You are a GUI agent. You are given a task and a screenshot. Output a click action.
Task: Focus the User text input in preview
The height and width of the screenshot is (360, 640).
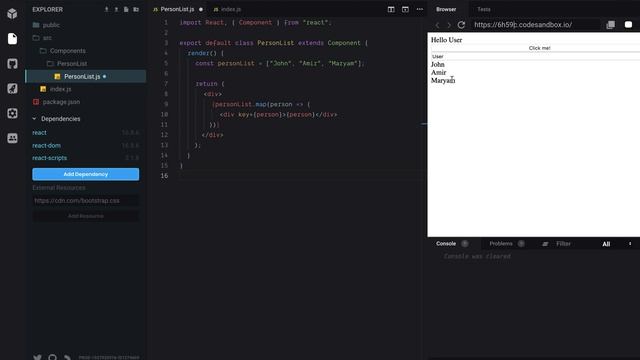pos(536,56)
